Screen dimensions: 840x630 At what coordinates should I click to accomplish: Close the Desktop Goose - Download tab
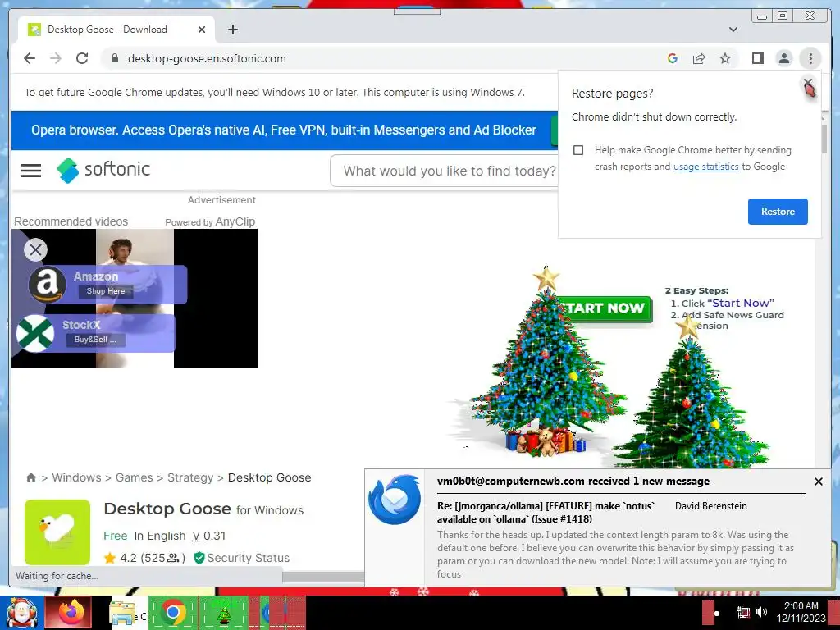point(202,30)
